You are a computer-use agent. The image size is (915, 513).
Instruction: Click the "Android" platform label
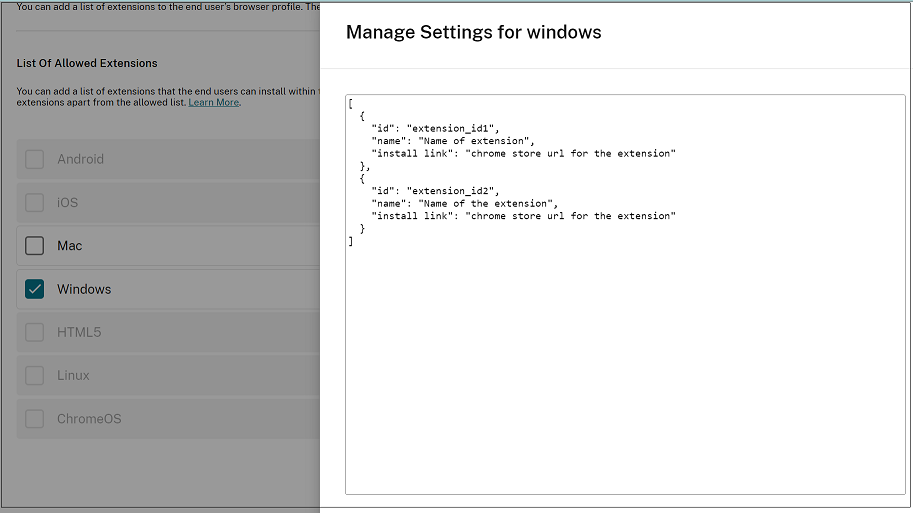80,159
